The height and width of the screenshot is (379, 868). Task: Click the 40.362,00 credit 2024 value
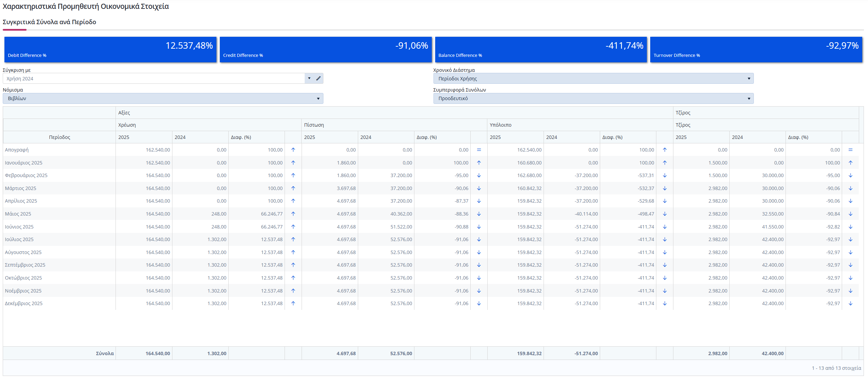click(x=401, y=214)
